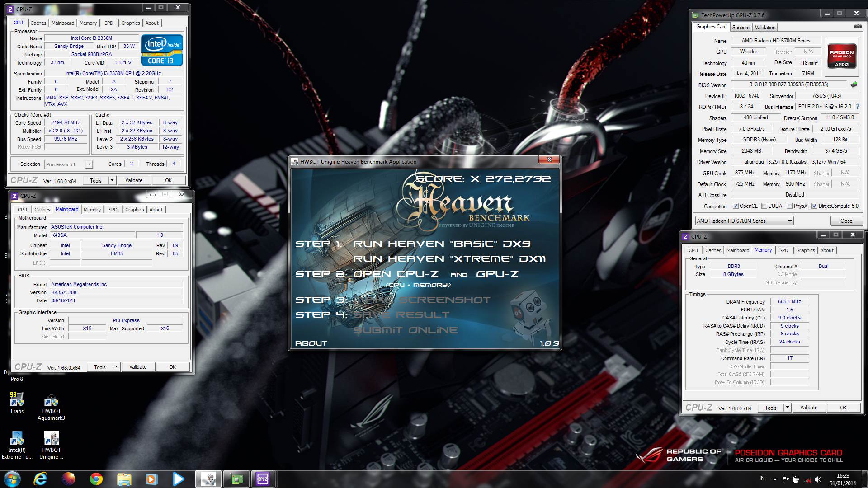This screenshot has height=488, width=868.
Task: Open the Fraps desktop shortcut
Action: (17, 403)
